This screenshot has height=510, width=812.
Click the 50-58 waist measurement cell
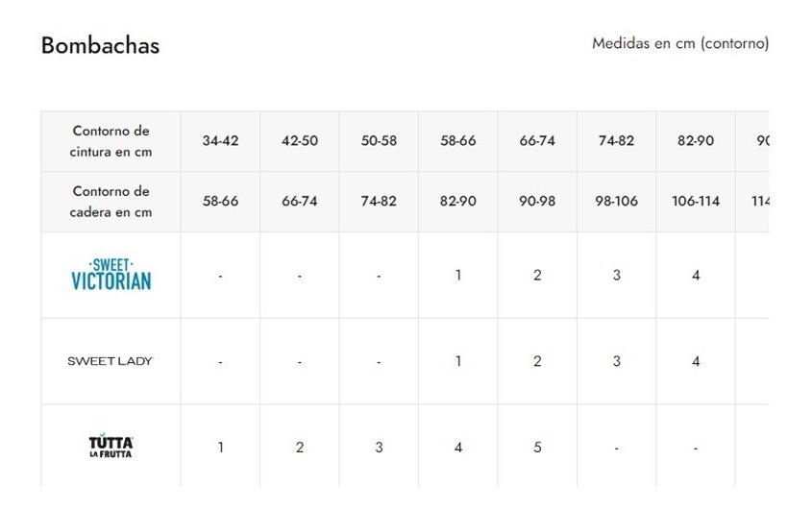379,141
